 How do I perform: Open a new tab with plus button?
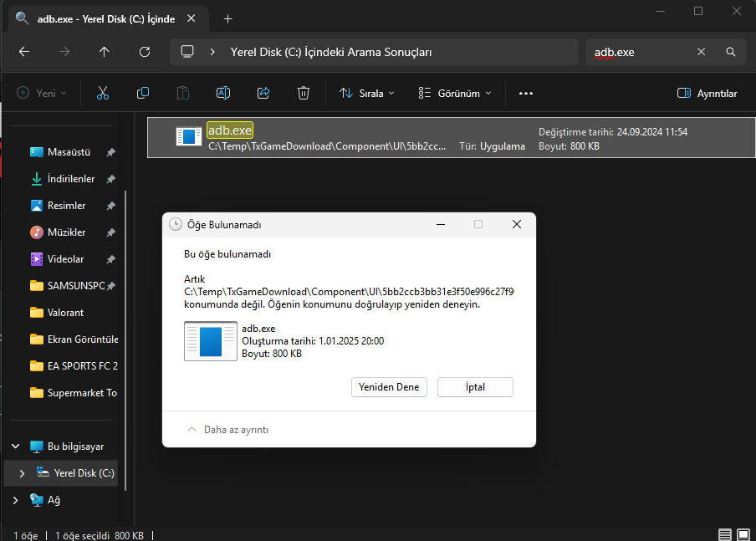pos(228,18)
